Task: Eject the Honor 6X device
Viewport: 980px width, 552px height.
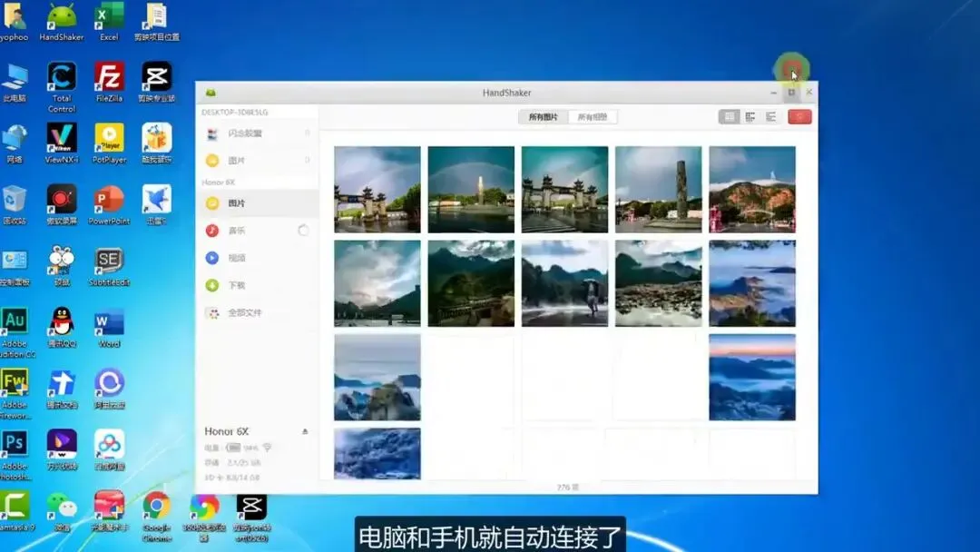Action: point(305,431)
